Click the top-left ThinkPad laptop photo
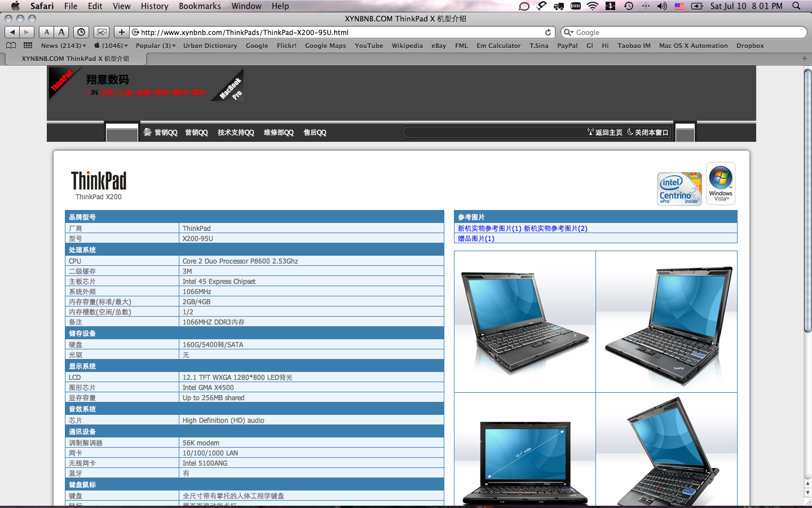The height and width of the screenshot is (508, 812). pyautogui.click(x=525, y=322)
